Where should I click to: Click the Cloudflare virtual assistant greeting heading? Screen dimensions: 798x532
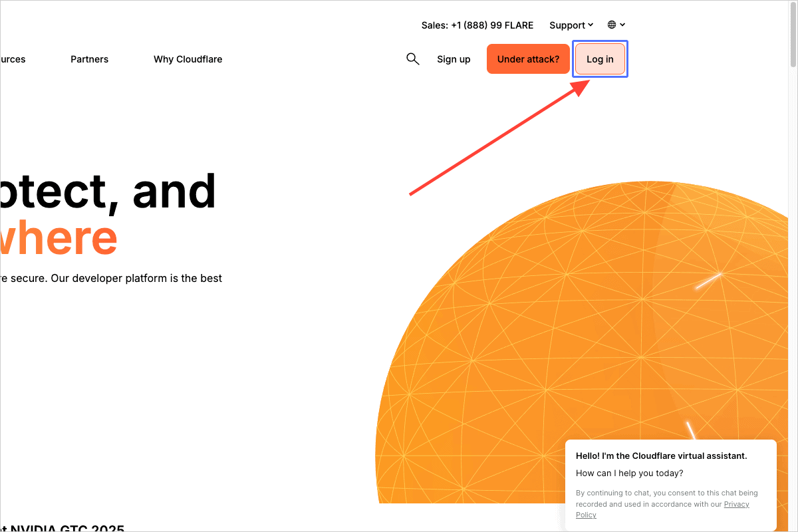pos(661,456)
